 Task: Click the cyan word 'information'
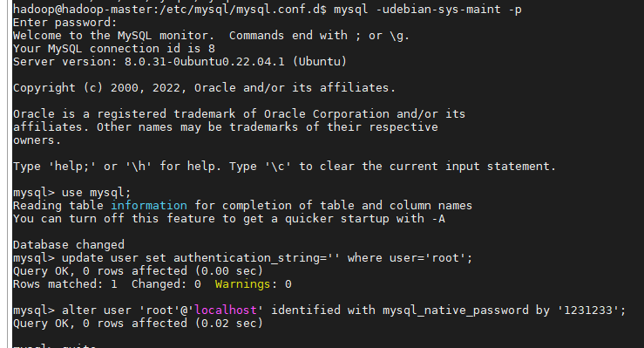pyautogui.click(x=149, y=206)
